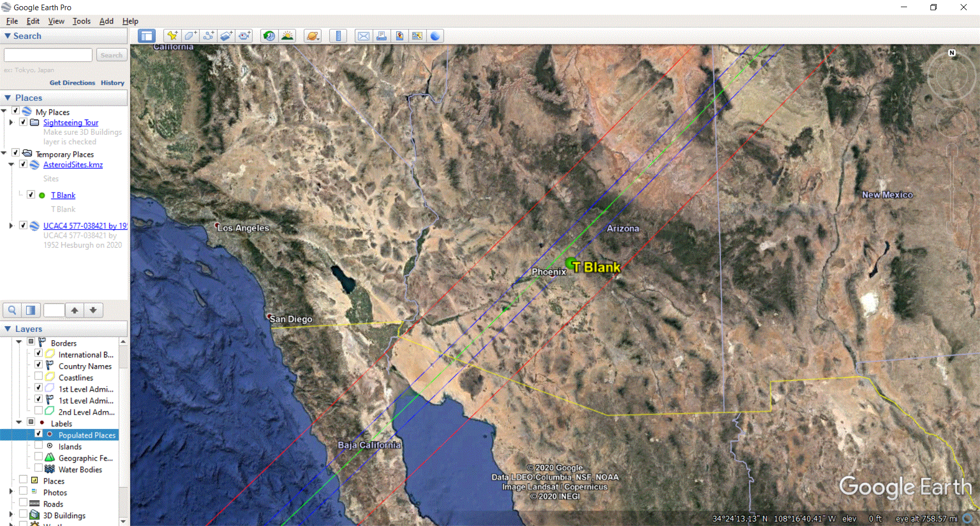The image size is (980, 526).
Task: Select the Add Polygon tool
Action: (190, 36)
